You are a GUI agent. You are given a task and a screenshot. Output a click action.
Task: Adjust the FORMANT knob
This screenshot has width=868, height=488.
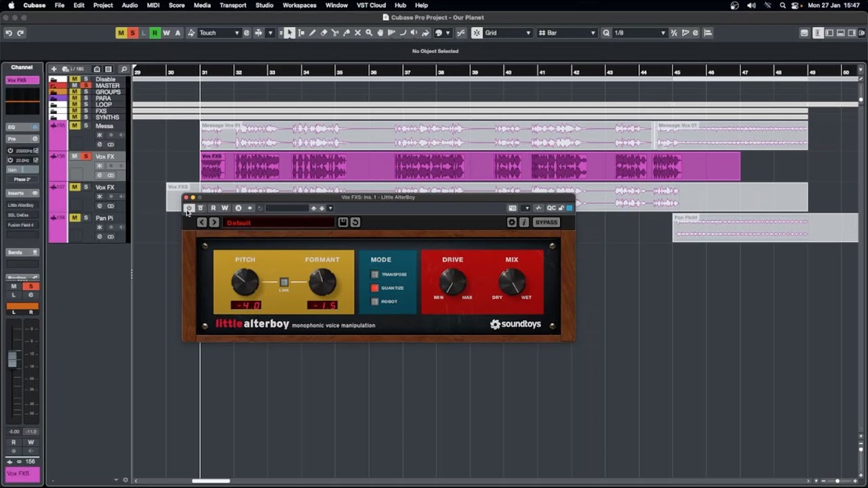322,282
